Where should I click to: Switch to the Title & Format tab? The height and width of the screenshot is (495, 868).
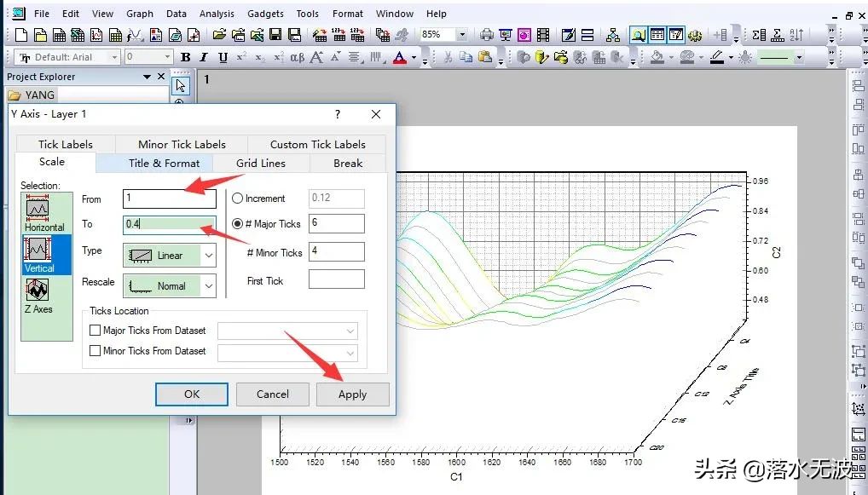pyautogui.click(x=164, y=164)
